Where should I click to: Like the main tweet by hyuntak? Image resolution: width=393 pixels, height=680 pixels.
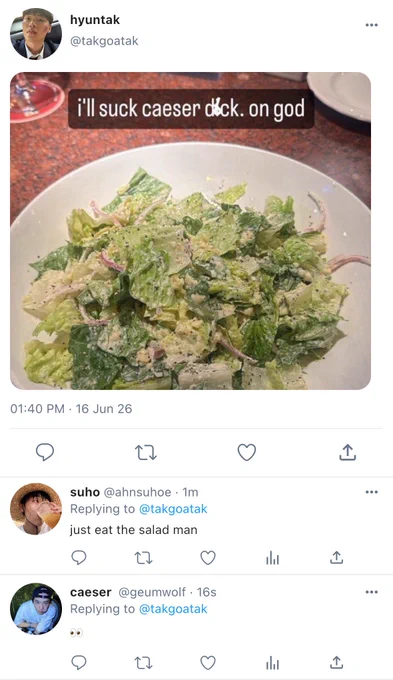(x=247, y=452)
